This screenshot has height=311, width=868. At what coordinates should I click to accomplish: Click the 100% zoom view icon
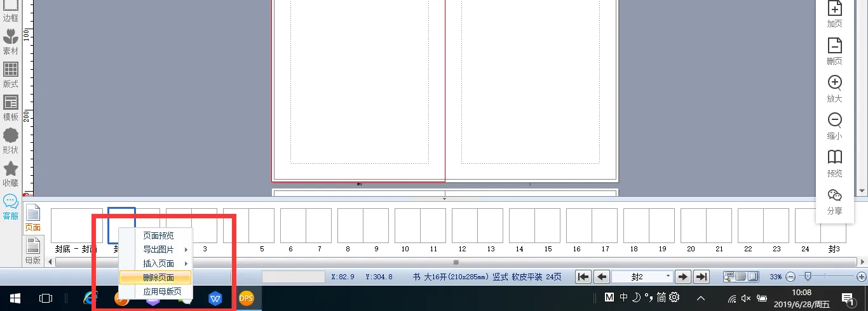point(729,277)
